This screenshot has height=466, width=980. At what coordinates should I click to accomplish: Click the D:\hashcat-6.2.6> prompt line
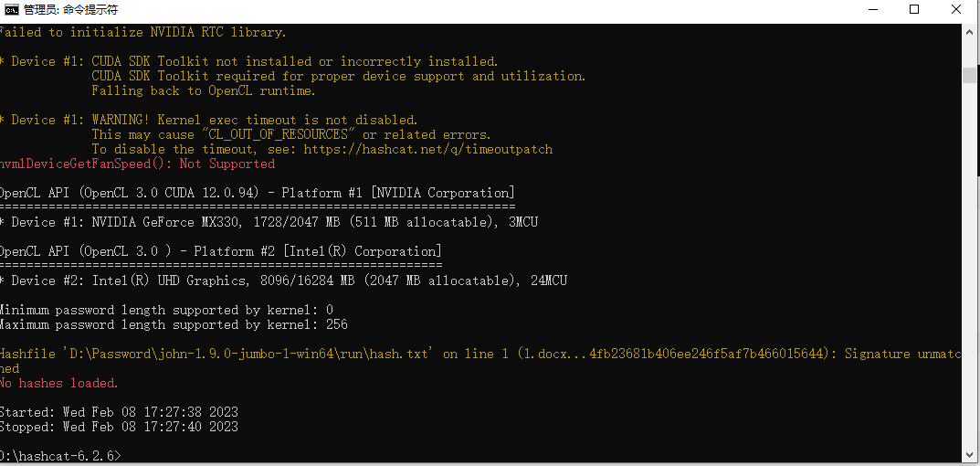(x=60, y=456)
